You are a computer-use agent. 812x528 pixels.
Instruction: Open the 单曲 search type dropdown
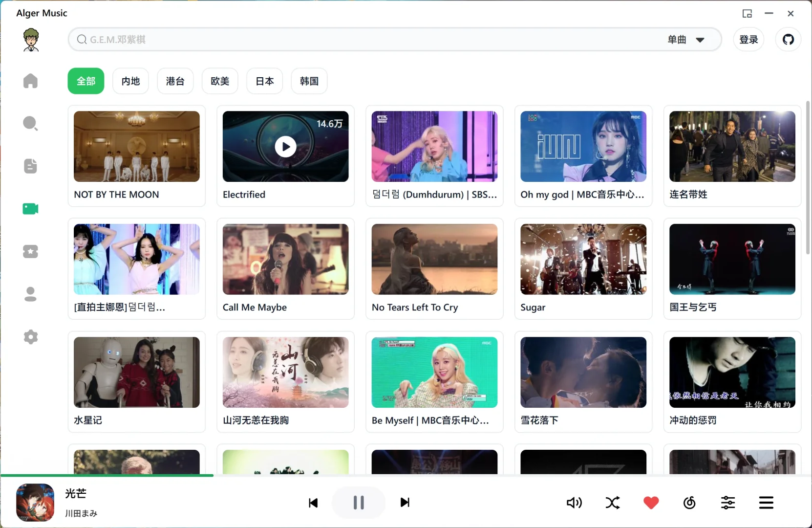click(x=686, y=40)
